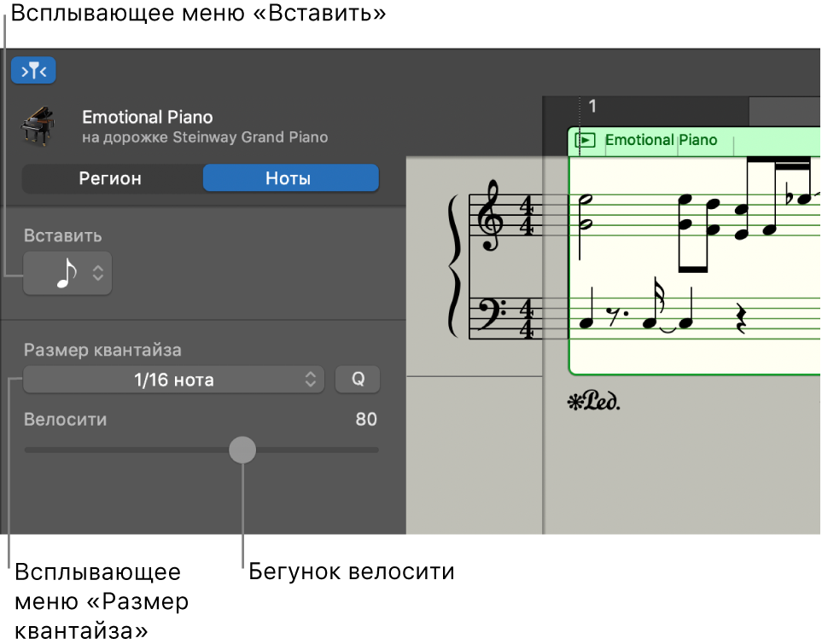Click the grand piano instrument icon
The image size is (822, 644).
point(38,125)
